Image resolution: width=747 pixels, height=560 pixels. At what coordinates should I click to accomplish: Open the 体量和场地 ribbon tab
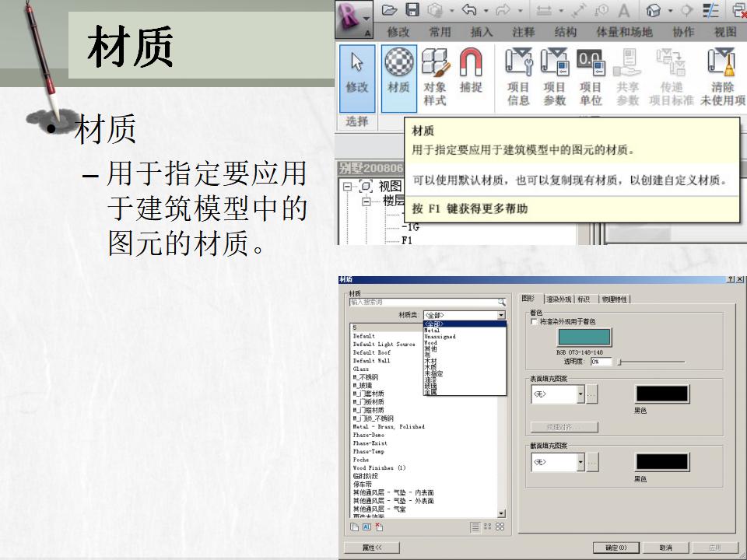pos(624,32)
